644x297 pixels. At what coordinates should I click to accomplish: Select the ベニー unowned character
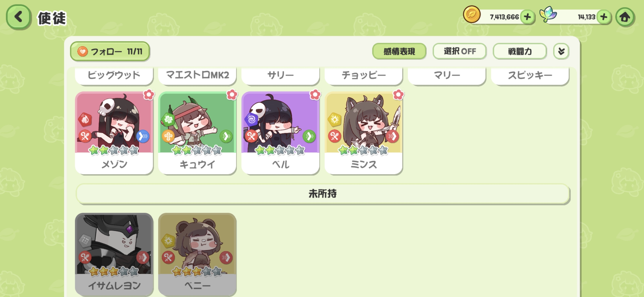[197, 254]
